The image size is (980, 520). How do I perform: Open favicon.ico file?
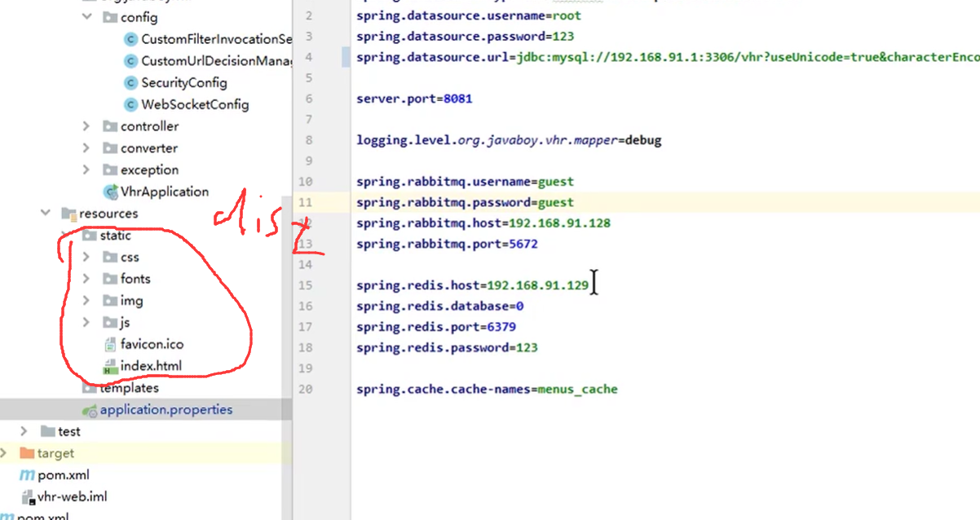pos(152,344)
